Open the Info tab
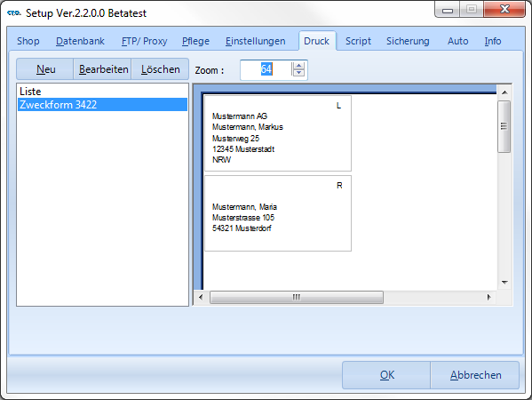 click(493, 41)
